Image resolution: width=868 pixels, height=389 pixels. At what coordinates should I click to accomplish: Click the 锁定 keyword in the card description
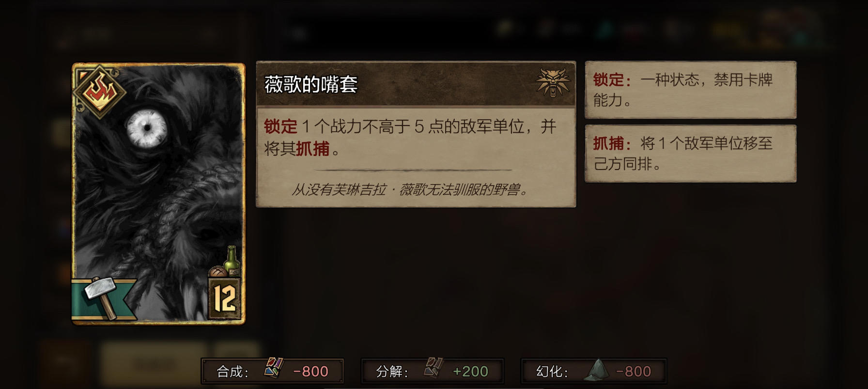point(280,126)
